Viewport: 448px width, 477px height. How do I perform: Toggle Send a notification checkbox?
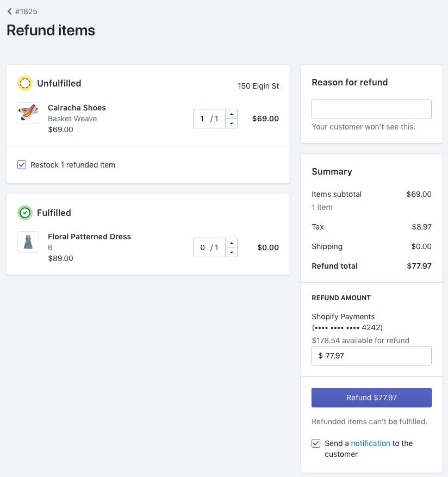tap(316, 443)
